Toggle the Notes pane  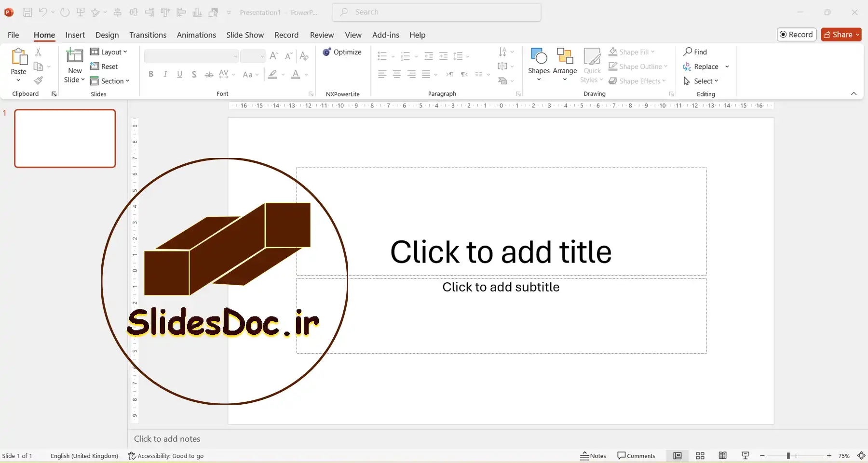point(593,456)
